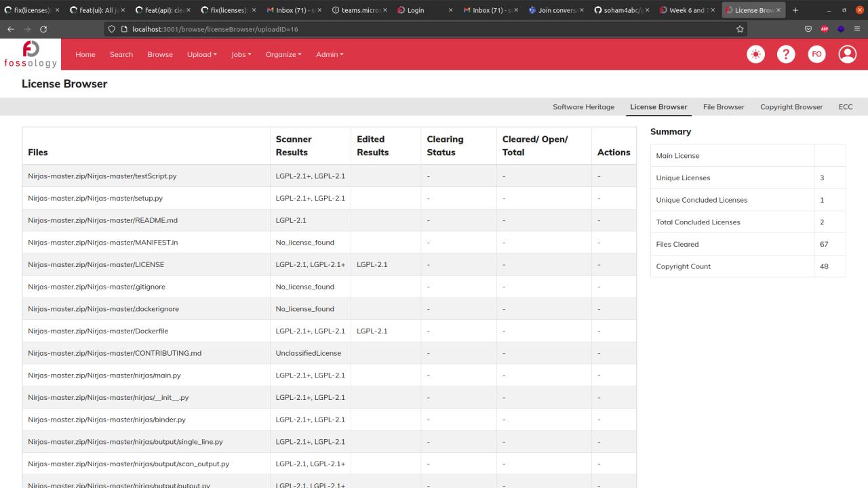
Task: Open file Nirjas-master/setup.py
Action: (95, 199)
